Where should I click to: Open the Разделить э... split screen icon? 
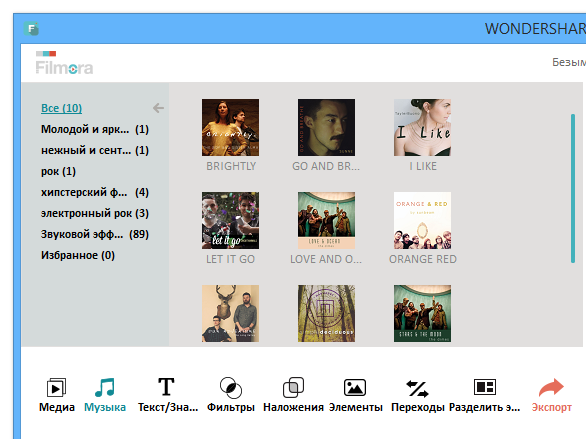click(485, 387)
